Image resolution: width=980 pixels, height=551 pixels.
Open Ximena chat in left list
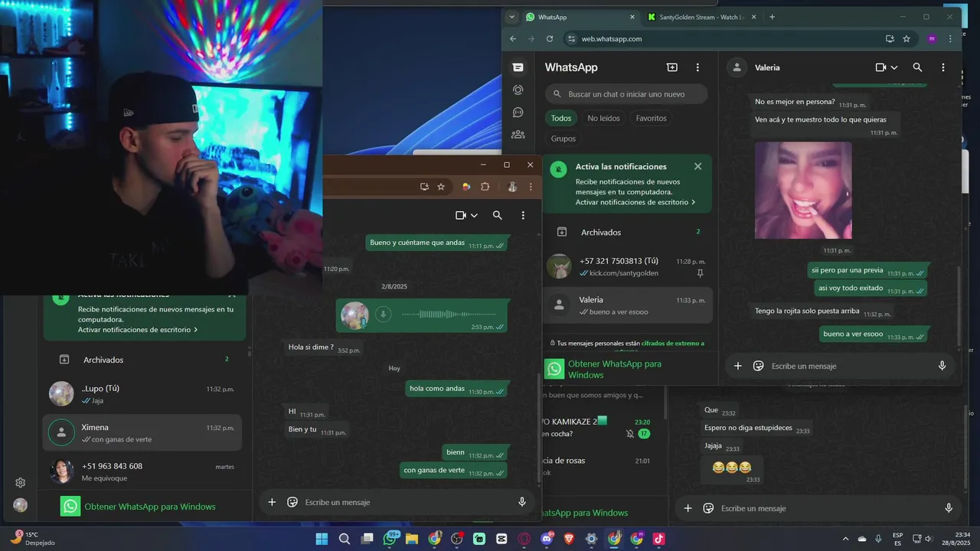pyautogui.click(x=142, y=433)
